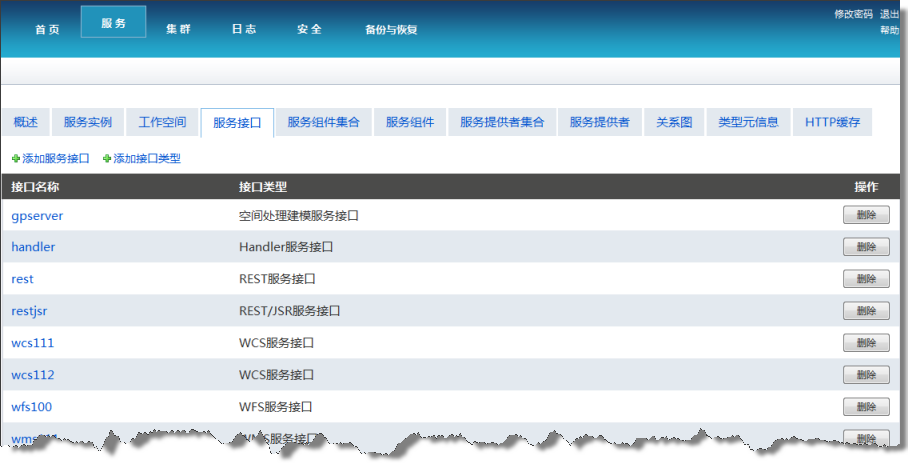Click the 退出 logout link
This screenshot has width=908, height=463.
pyautogui.click(x=889, y=14)
